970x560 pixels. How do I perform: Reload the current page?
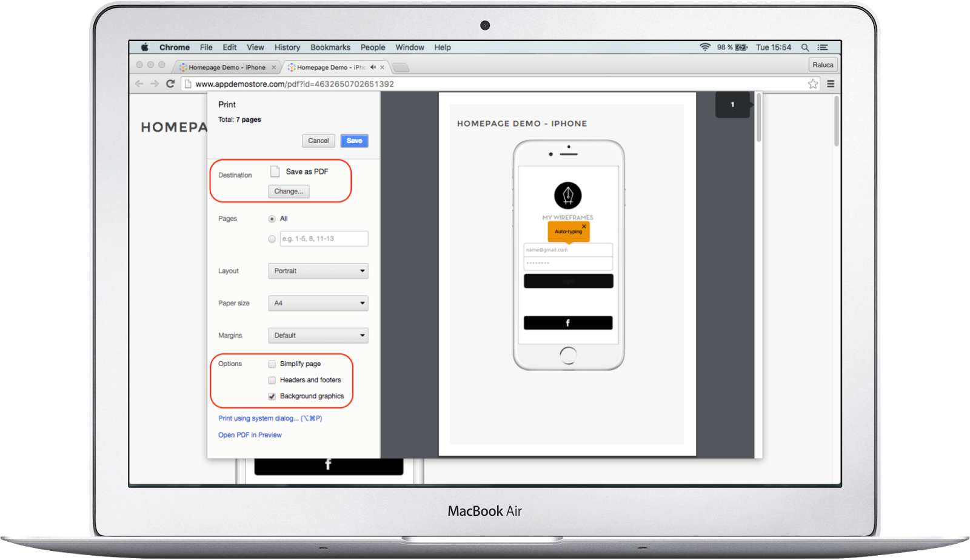[x=170, y=84]
